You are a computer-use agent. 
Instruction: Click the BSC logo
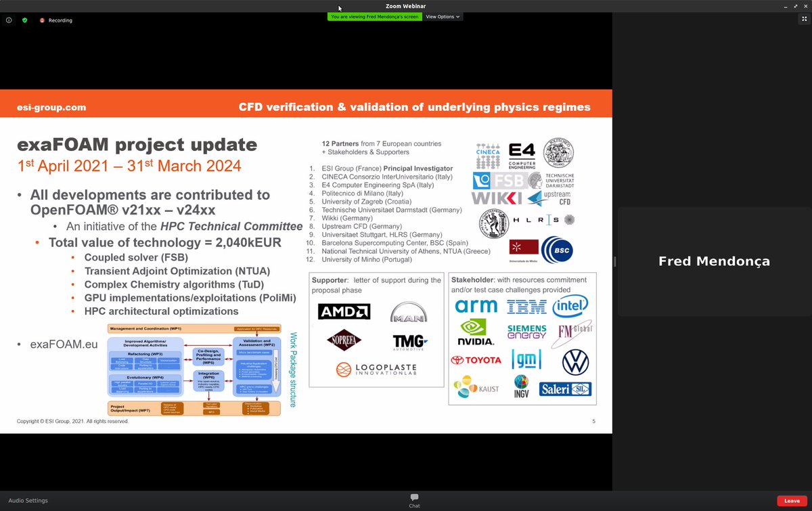tap(558, 249)
